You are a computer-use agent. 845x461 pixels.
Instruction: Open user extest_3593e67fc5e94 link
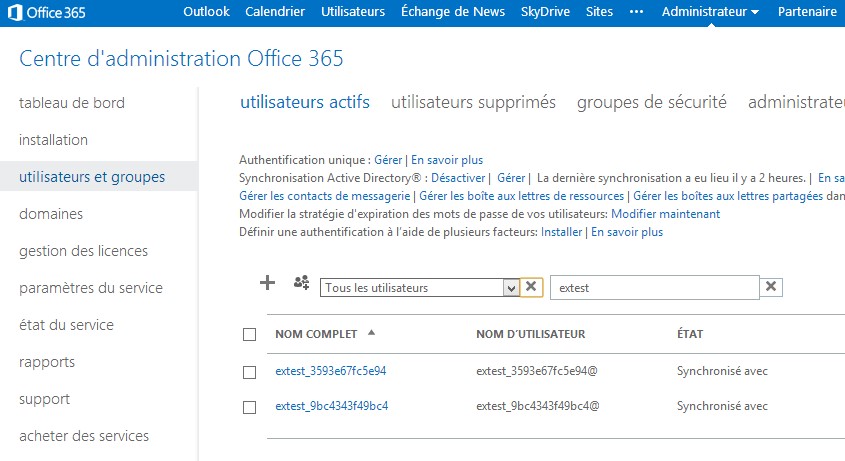point(331,371)
